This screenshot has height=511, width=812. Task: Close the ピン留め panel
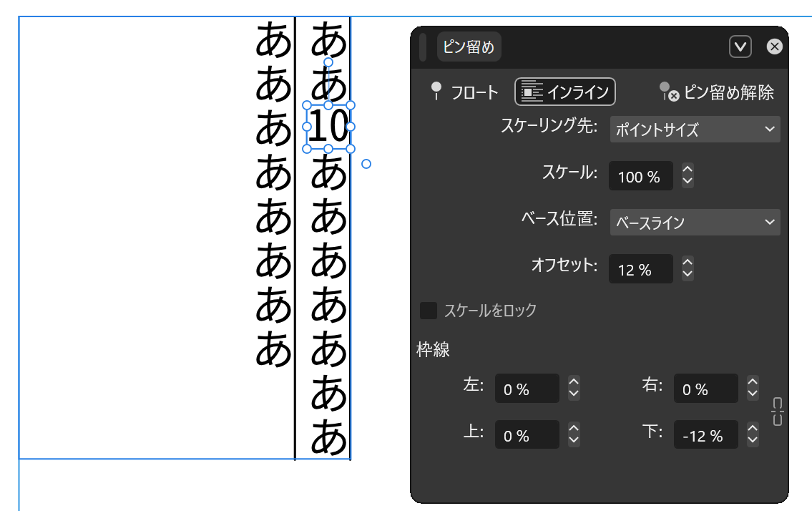coord(774,47)
